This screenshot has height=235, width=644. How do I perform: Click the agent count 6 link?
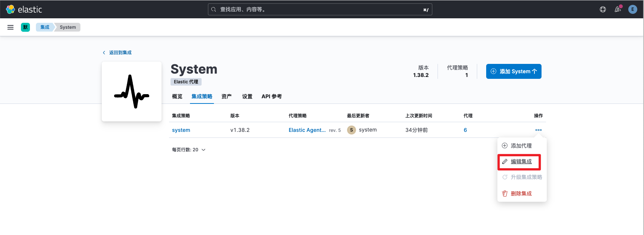click(465, 130)
